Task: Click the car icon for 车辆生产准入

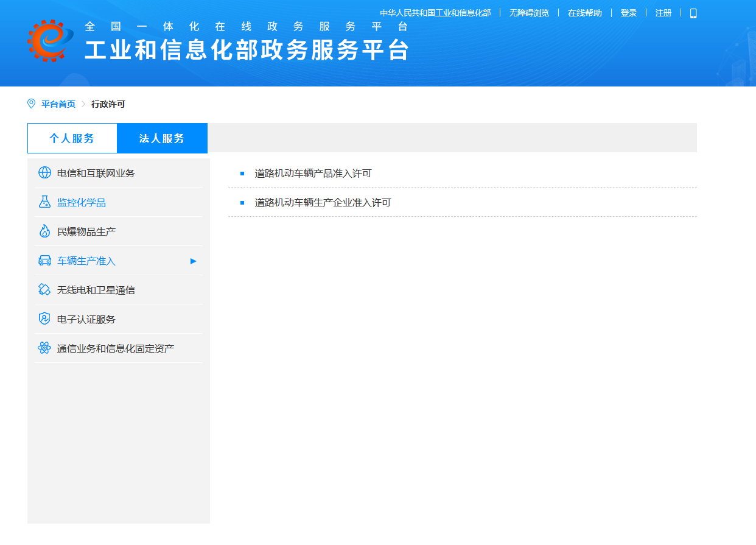Action: pos(44,261)
